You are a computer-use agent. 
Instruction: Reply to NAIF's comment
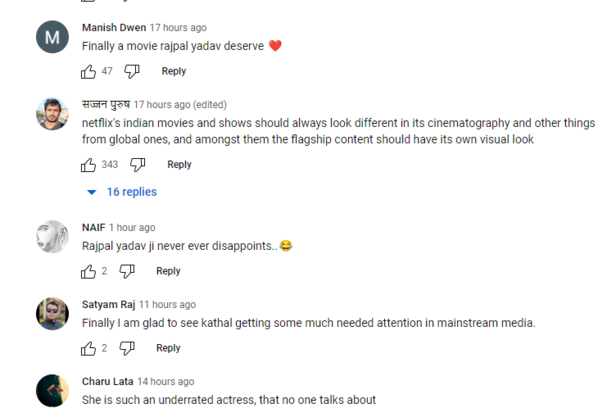pyautogui.click(x=168, y=271)
